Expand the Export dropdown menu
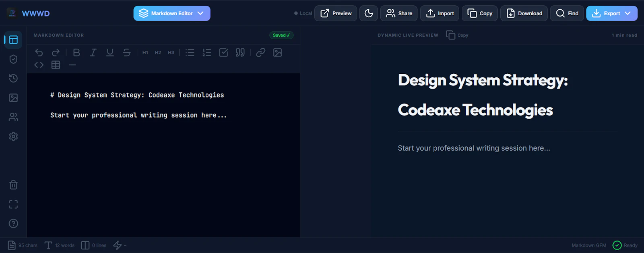 click(x=612, y=13)
